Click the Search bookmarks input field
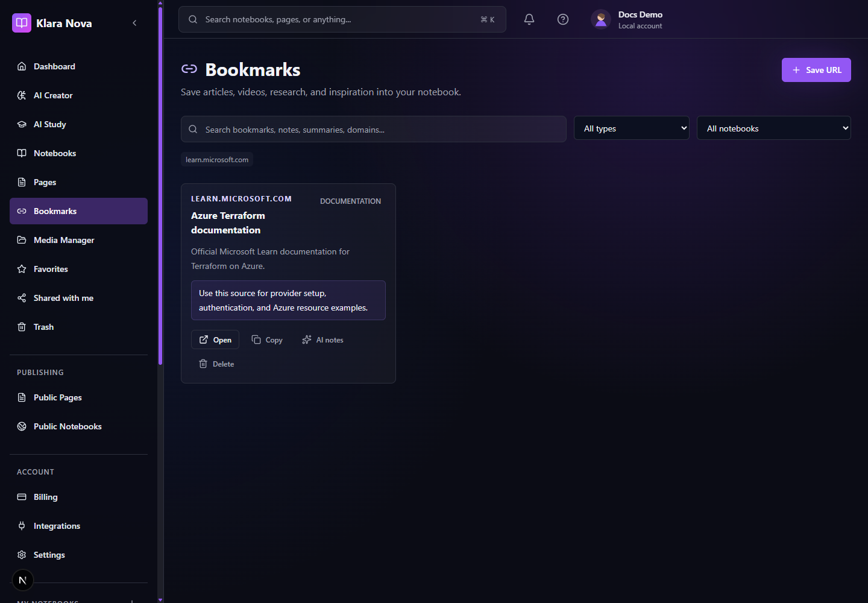 (374, 129)
